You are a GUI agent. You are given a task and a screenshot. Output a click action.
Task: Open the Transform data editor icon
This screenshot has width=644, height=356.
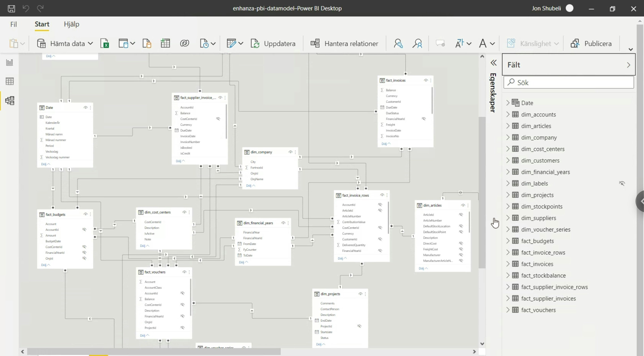(x=231, y=43)
